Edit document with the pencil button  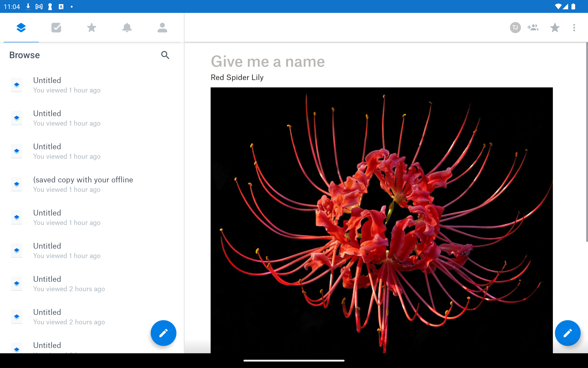point(568,333)
